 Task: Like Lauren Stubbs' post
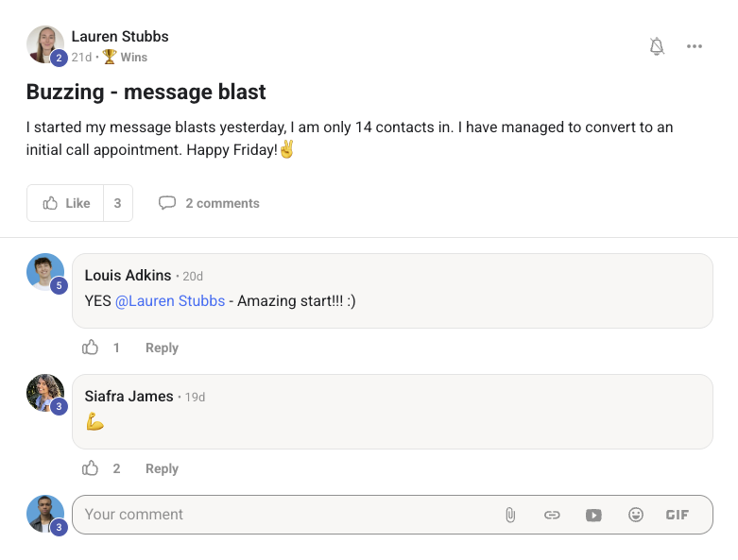65,203
